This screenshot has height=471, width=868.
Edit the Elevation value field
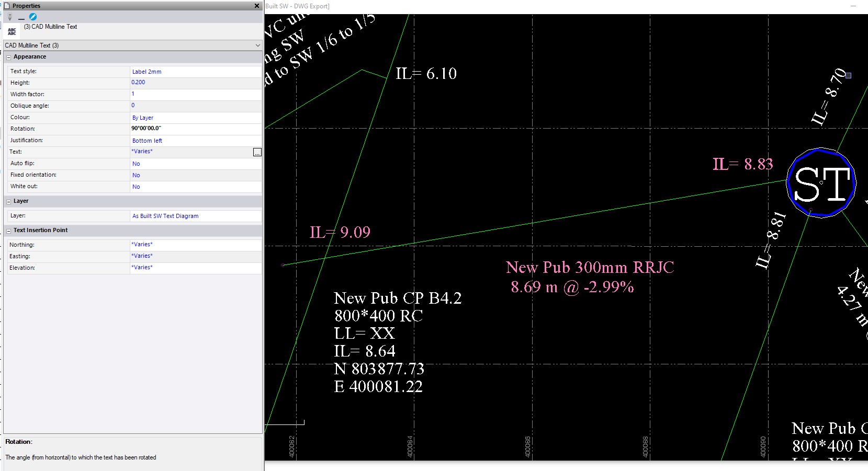(196, 268)
